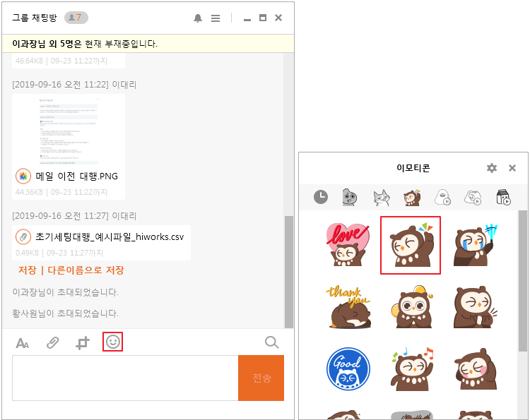
Task: Close the 이모티콘 emoticon panel
Action: [512, 168]
